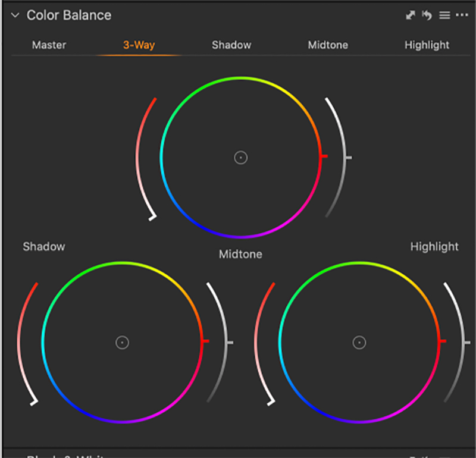This screenshot has width=476, height=458.
Task: Click the diagonal-arrows float panel icon
Action: click(410, 15)
